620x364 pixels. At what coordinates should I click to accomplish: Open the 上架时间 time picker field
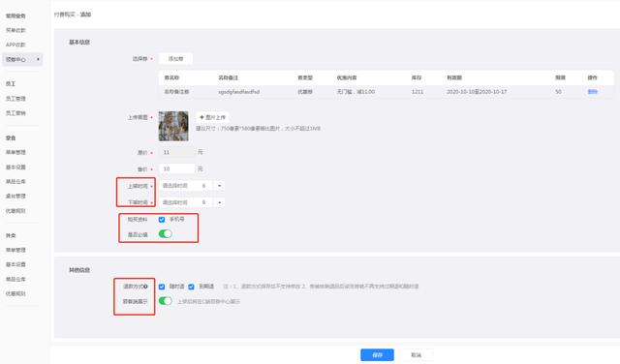186,186
